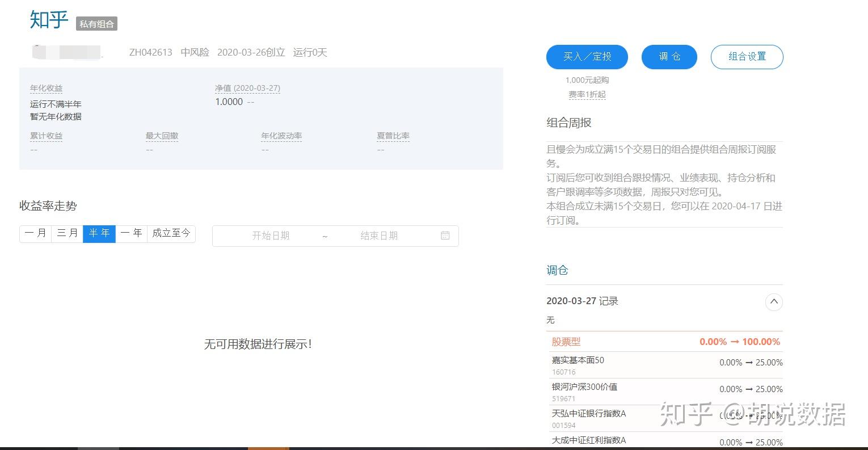Open fund 嘉实基本面50
This screenshot has width=868, height=450.
point(578,360)
